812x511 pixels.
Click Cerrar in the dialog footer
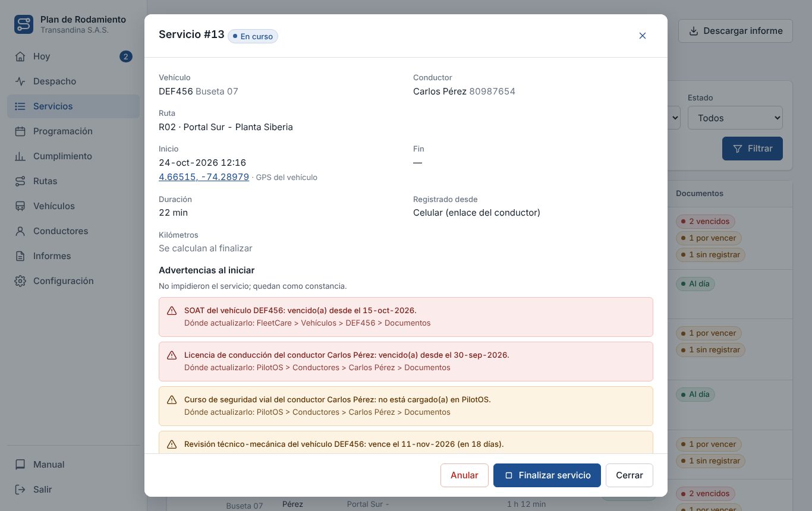(x=630, y=475)
